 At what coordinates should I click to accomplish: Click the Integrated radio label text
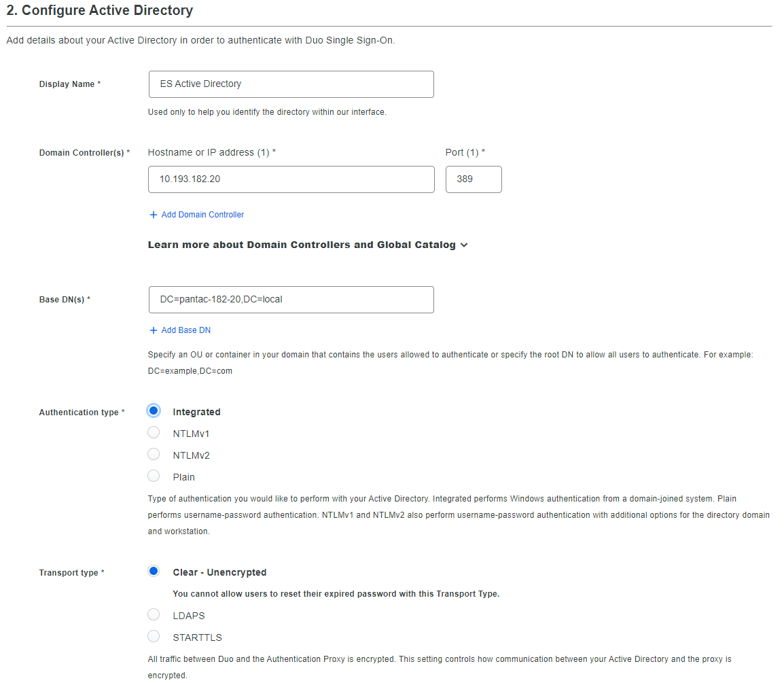pos(196,412)
